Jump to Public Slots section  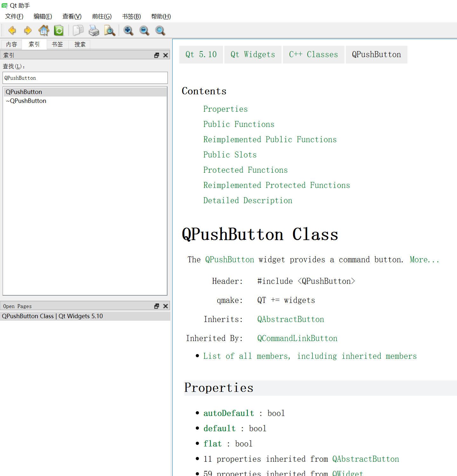[x=230, y=155]
